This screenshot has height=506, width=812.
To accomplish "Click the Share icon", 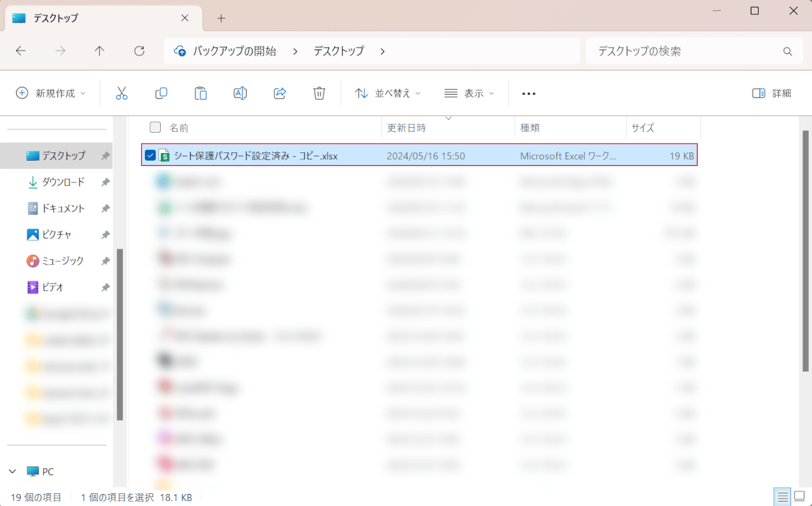I will pos(280,93).
